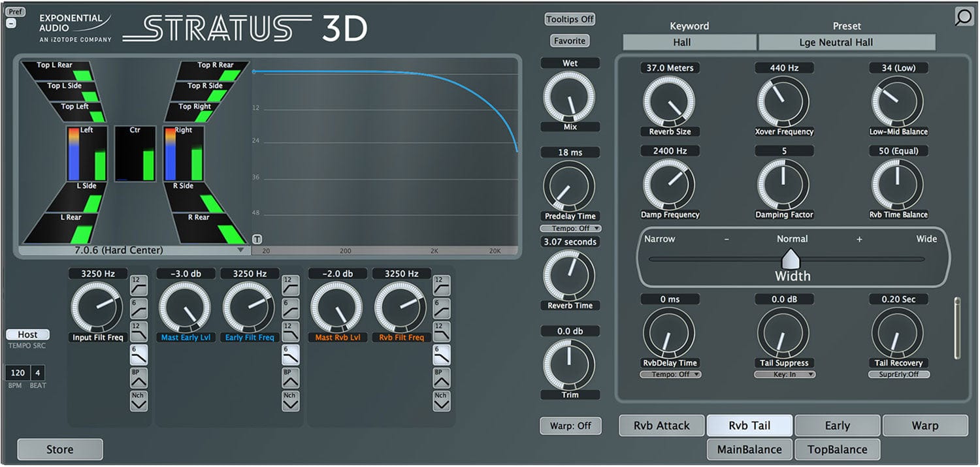Viewport: 980px width, 467px height.
Task: Choose Nch notch filter beside Input Filt Freq
Action: pyautogui.click(x=139, y=400)
